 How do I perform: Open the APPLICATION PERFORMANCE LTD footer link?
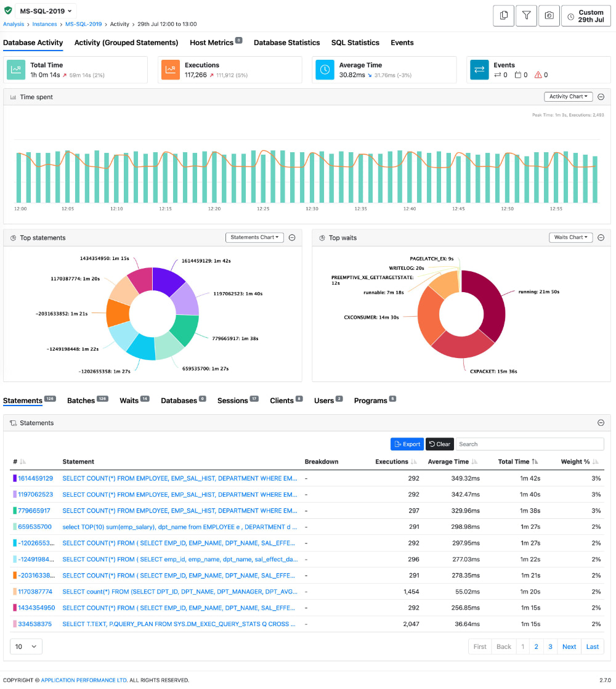[x=83, y=680]
